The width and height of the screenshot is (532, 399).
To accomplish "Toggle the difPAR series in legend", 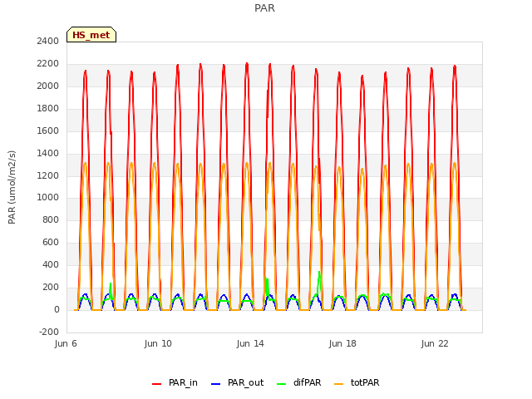I will [x=299, y=382].
